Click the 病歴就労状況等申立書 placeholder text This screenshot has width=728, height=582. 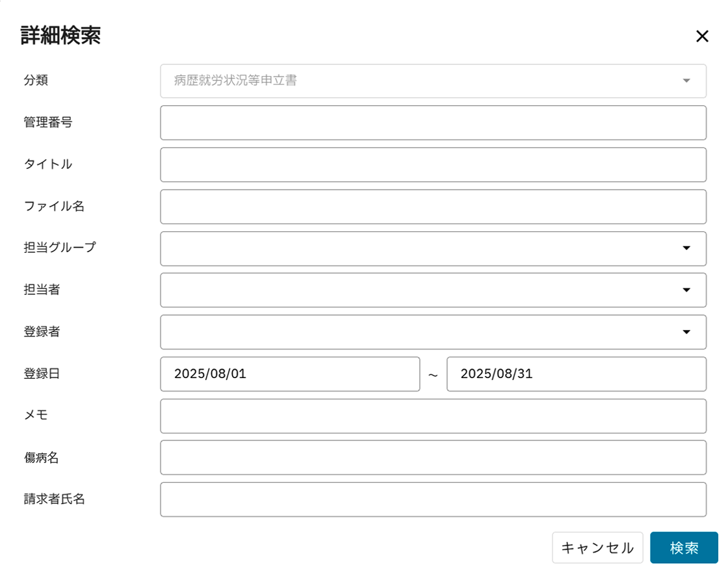[x=235, y=81]
